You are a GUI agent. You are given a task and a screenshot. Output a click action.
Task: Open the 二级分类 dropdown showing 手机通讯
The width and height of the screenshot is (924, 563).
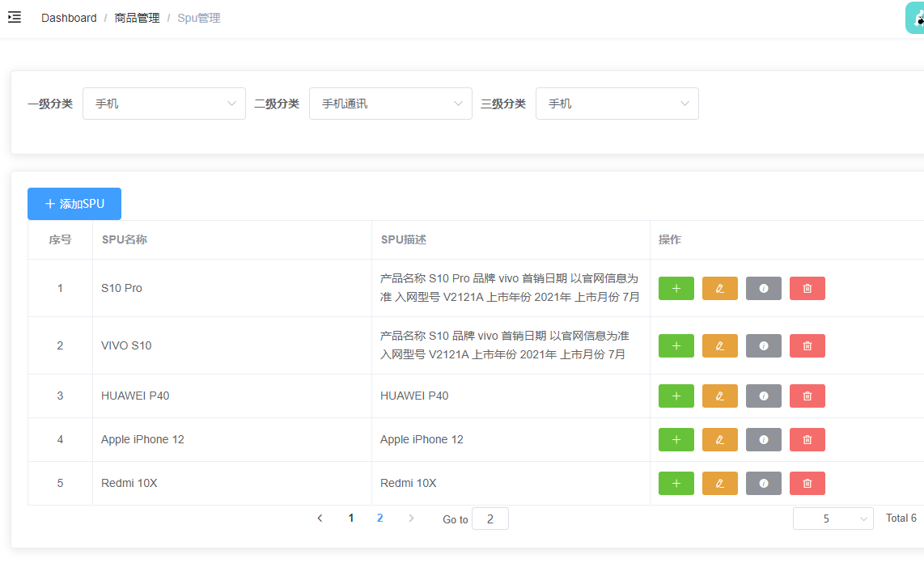391,104
